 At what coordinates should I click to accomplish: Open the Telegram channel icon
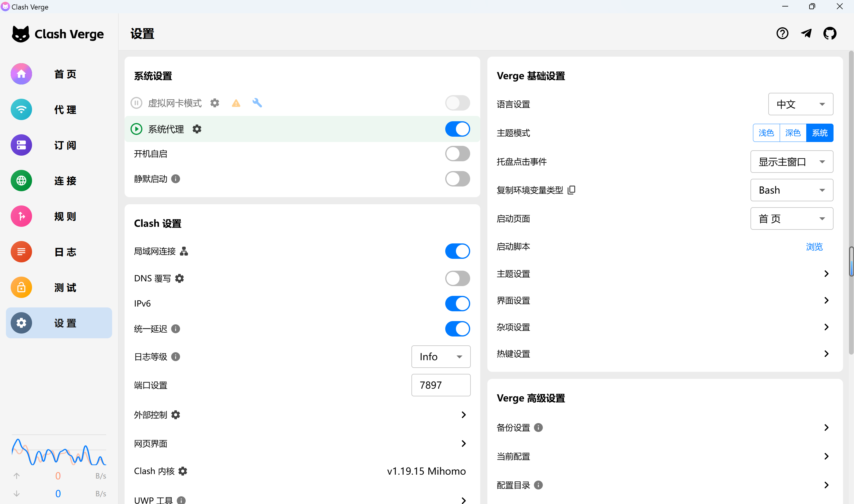point(806,33)
